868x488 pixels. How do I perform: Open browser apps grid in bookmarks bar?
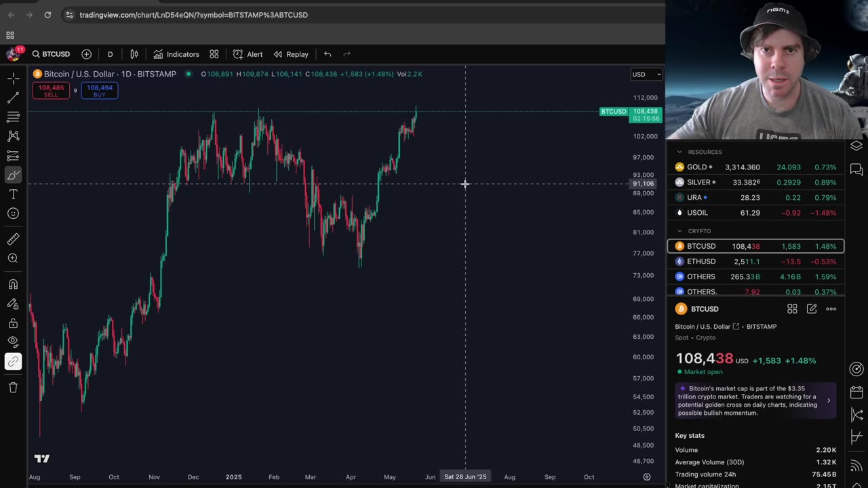10,35
